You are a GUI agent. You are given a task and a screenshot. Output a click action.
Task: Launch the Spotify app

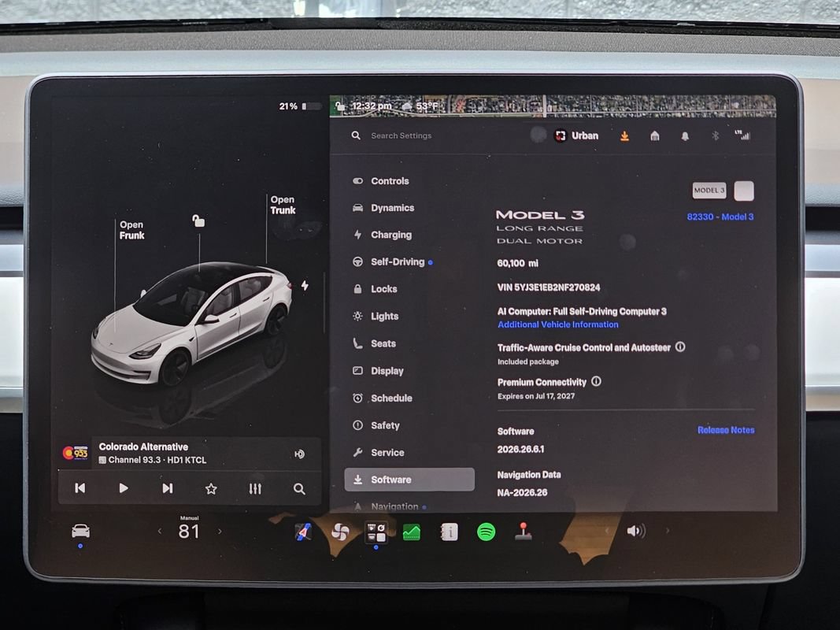pyautogui.click(x=486, y=532)
